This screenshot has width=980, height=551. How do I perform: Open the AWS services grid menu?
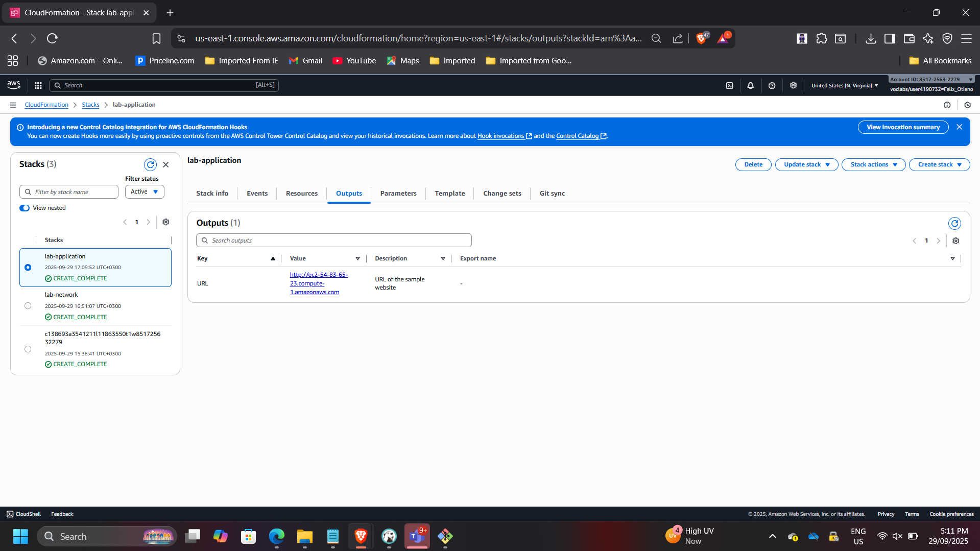click(38, 85)
